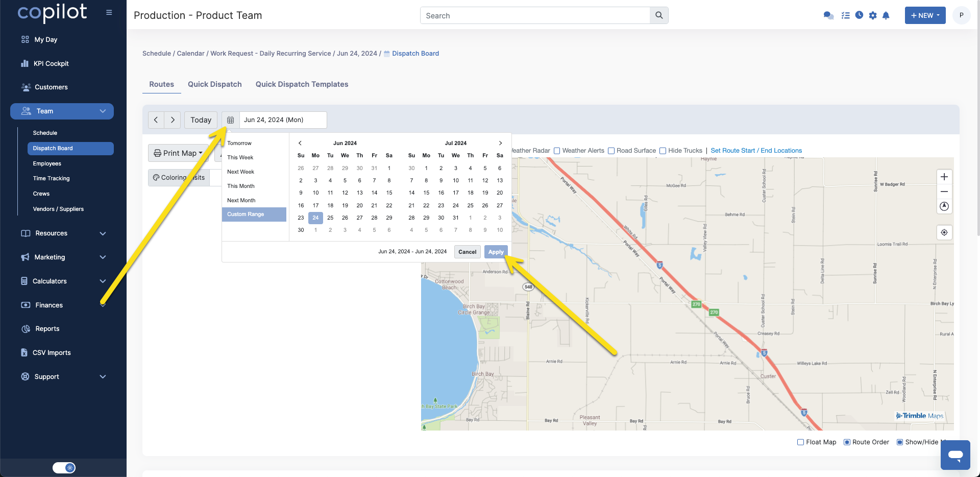Toggle the Route Order checkbox
This screenshot has height=477, width=980.
tap(847, 442)
